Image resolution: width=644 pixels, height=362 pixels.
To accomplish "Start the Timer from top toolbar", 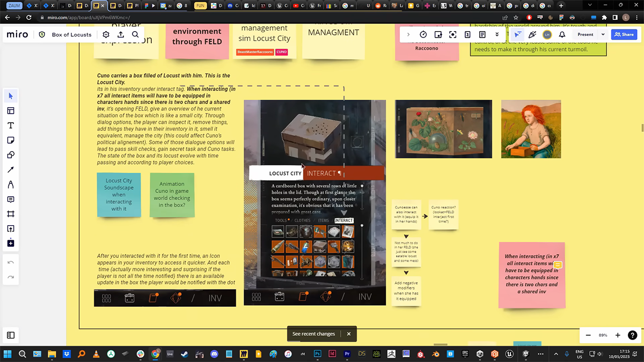I will (423, 34).
